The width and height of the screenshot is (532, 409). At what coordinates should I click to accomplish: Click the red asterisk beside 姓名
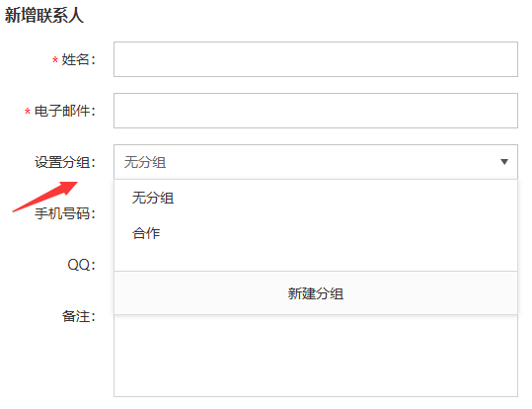click(x=55, y=60)
